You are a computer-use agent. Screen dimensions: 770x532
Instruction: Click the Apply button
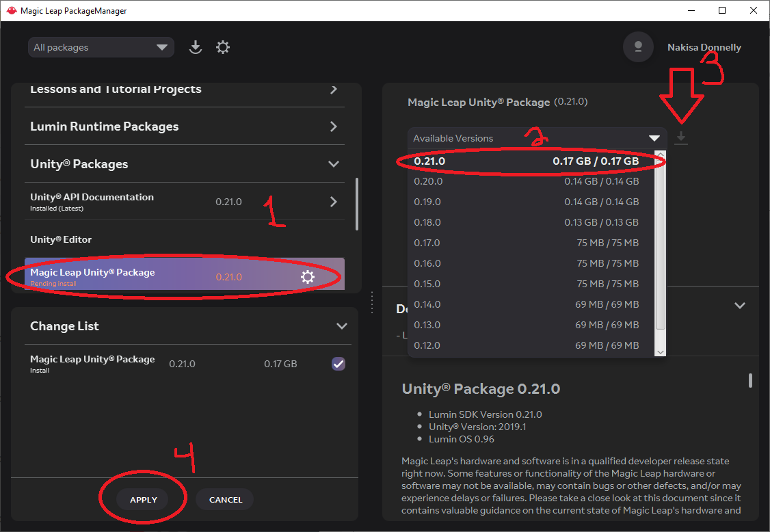coord(144,500)
